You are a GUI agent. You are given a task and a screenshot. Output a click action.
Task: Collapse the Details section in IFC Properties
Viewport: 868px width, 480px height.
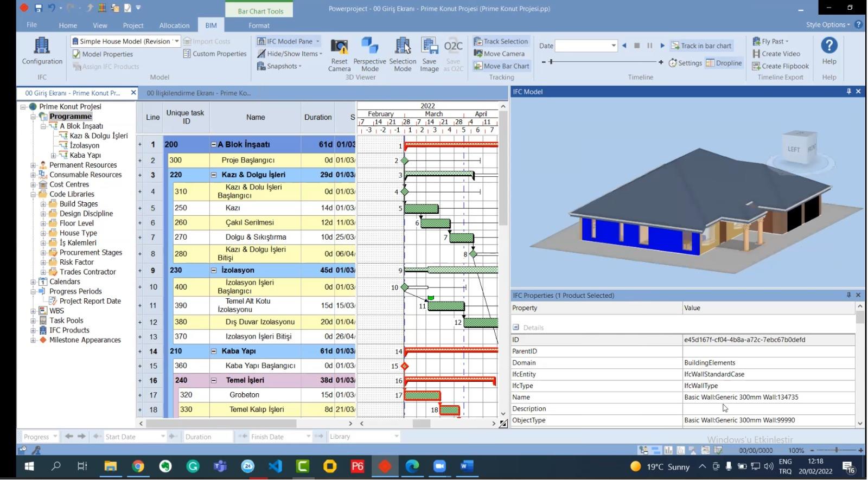tap(516, 328)
